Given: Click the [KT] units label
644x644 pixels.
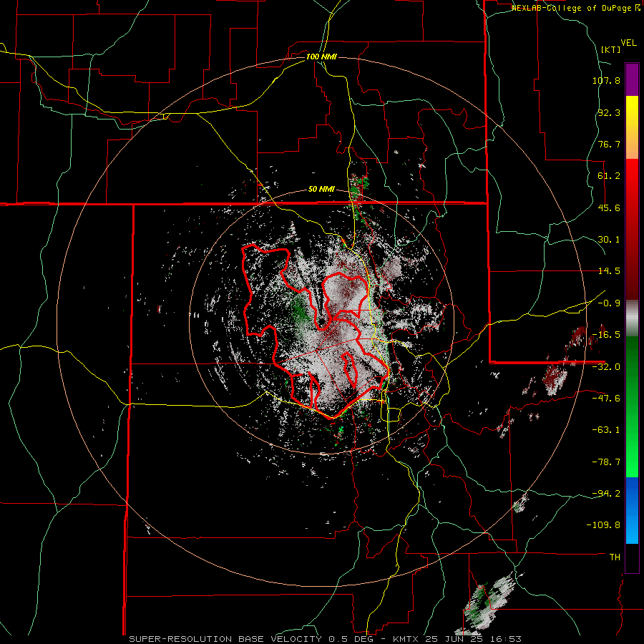Looking at the screenshot, I should [610, 49].
